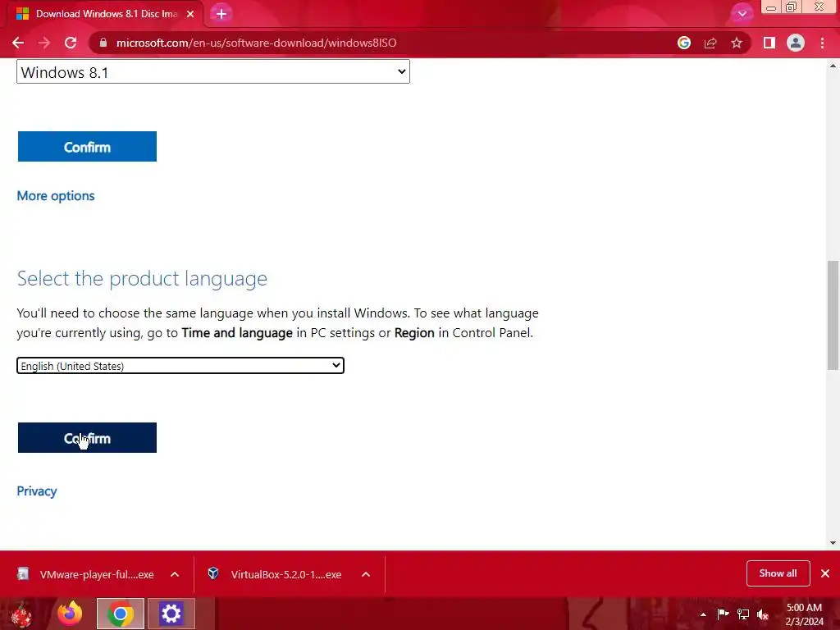The height and width of the screenshot is (630, 840).
Task: Click the VirtualBox cube file icon
Action: coord(213,573)
